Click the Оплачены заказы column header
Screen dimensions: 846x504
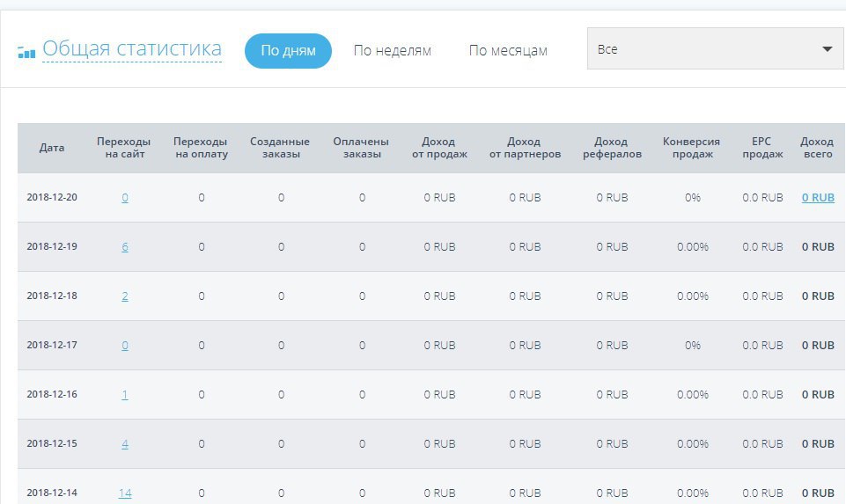[361, 148]
